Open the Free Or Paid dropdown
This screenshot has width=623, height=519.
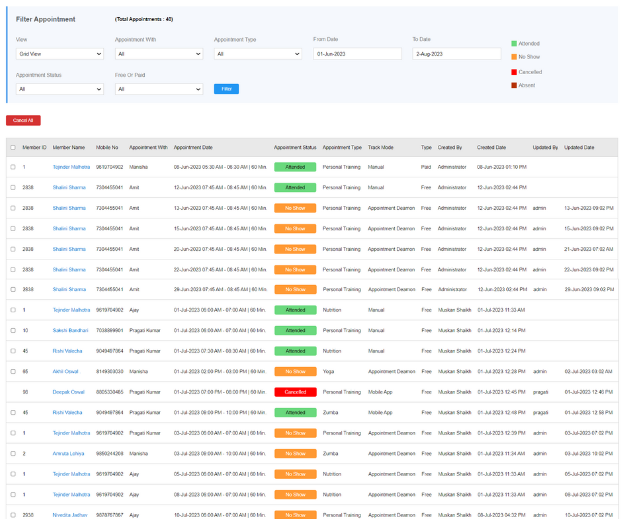(x=158, y=89)
